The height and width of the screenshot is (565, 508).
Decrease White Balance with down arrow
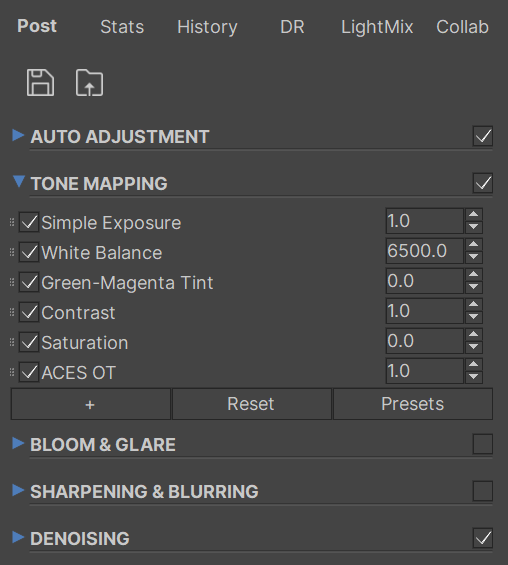(473, 257)
